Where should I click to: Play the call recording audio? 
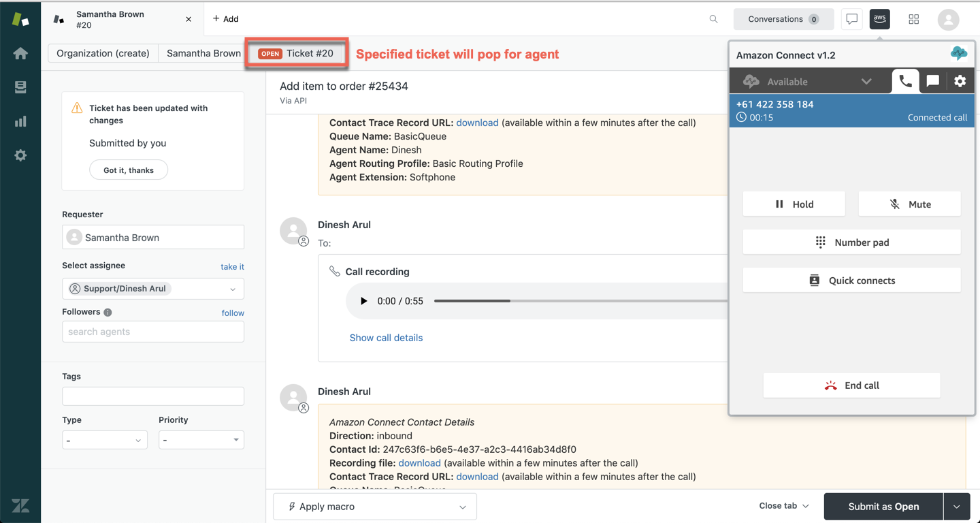click(363, 301)
